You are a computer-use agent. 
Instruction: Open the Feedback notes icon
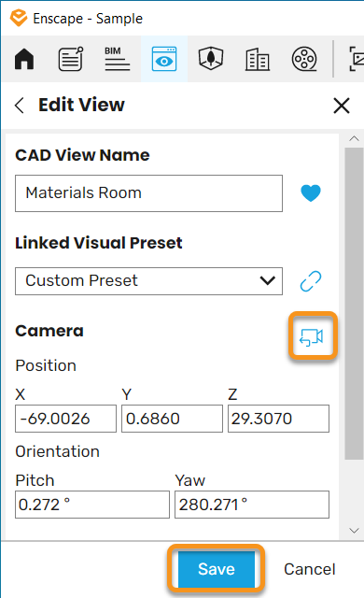[x=71, y=59]
